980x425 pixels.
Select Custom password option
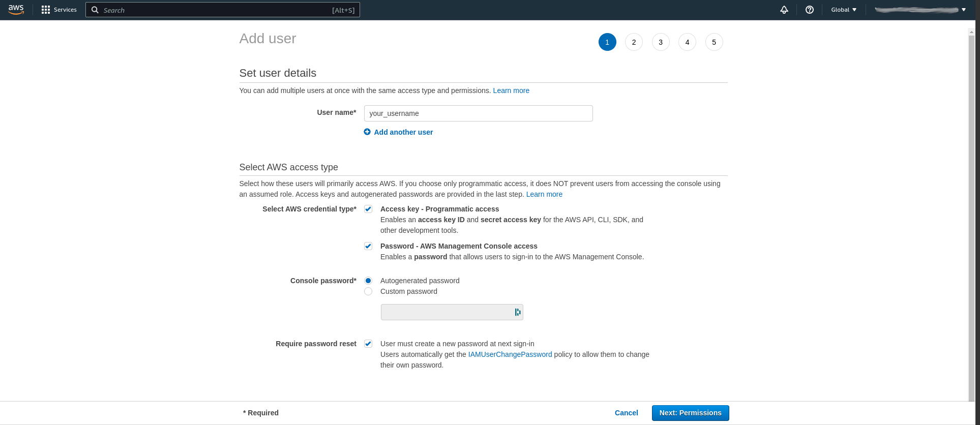coord(368,291)
